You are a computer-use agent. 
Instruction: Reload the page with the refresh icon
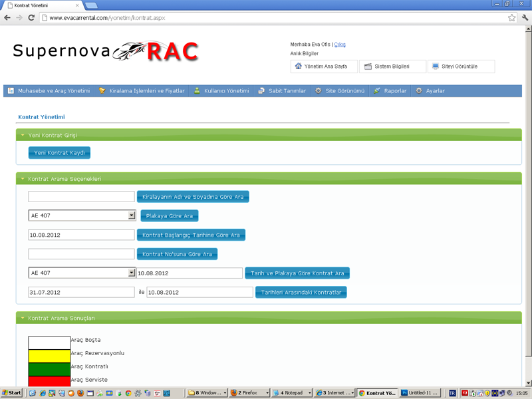click(x=31, y=18)
